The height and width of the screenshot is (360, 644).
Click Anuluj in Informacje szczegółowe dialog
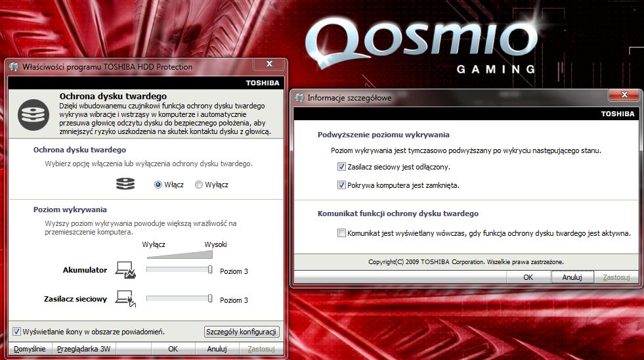click(x=572, y=277)
